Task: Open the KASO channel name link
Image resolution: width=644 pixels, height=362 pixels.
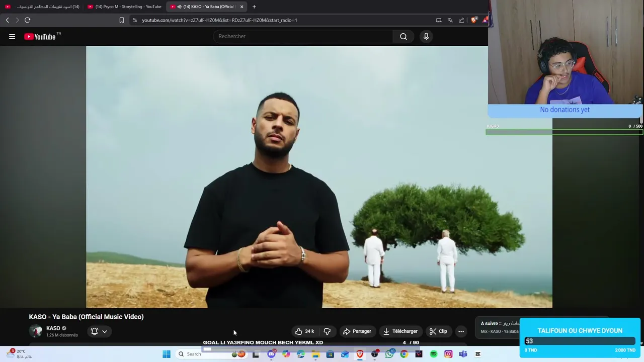Action: click(53, 328)
